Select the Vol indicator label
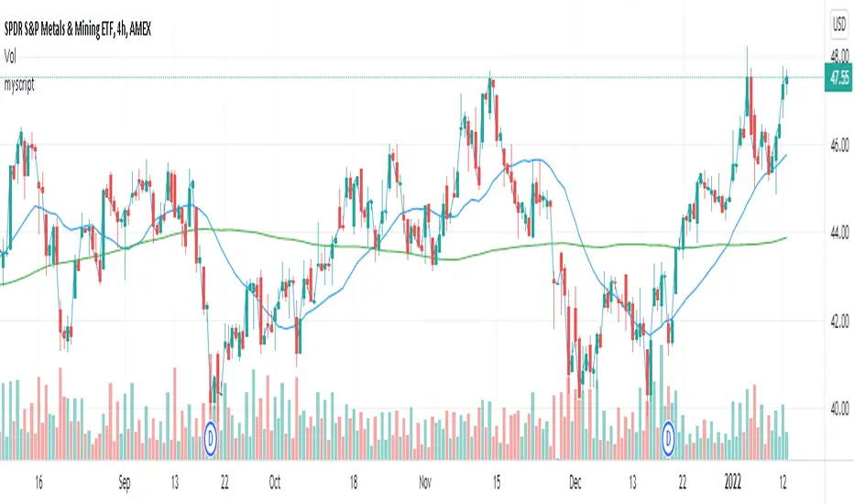 [x=10, y=56]
